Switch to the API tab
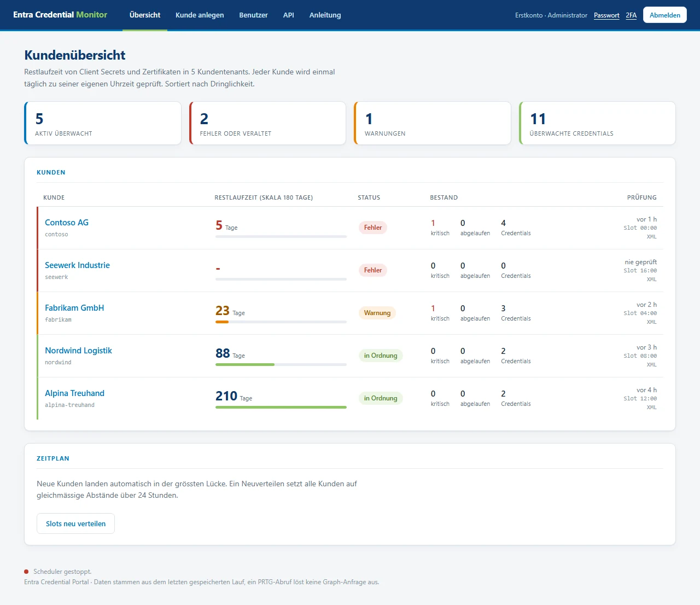Viewport: 700px width, 605px height. pyautogui.click(x=289, y=15)
